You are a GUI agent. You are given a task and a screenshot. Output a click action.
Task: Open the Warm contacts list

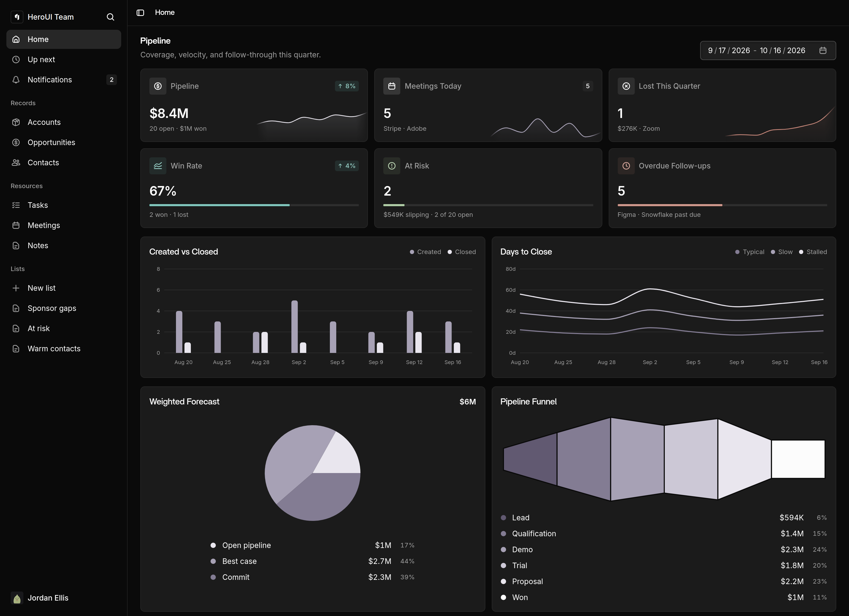coord(64,349)
